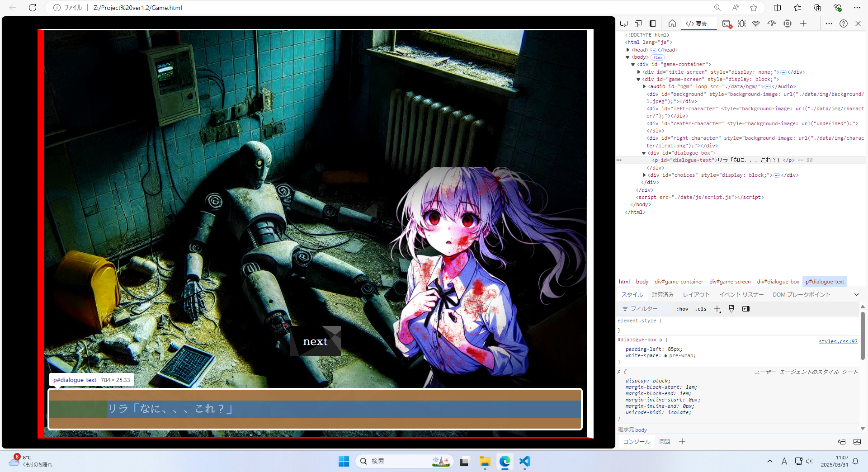Switch to the 計算済み tab
Viewport: 868px width, 472px height.
coord(663,294)
